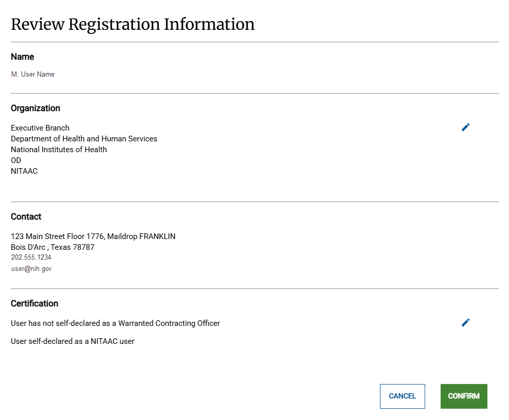Select the Review Registration Information page title
This screenshot has height=420, width=509.
(132, 24)
